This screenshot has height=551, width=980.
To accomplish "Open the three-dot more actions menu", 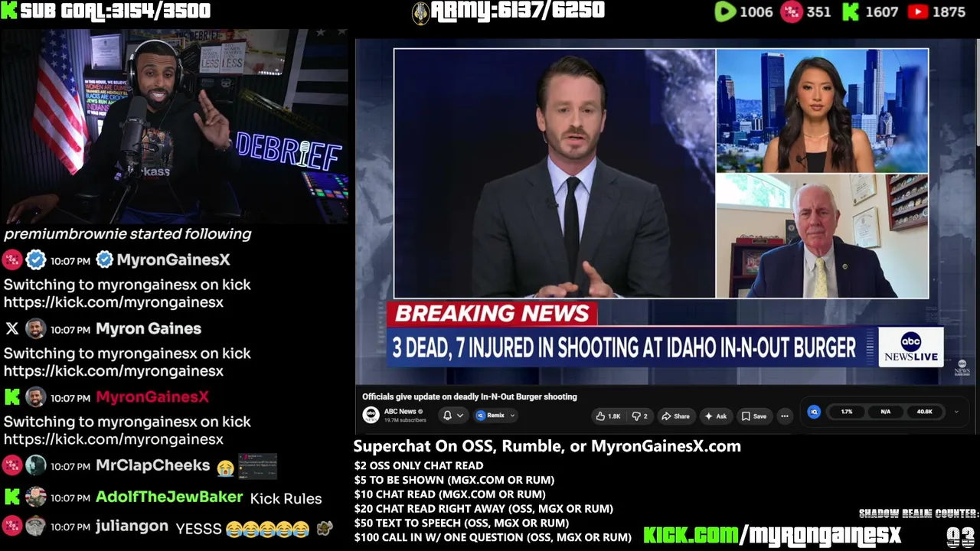I will pos(784,416).
